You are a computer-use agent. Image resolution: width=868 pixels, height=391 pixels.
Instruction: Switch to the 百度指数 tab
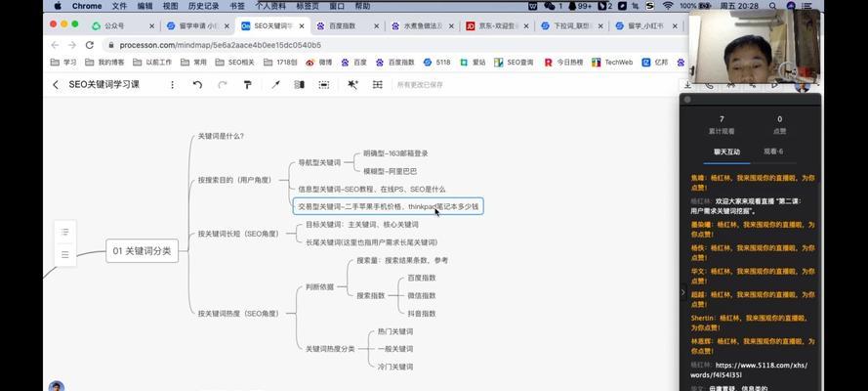(x=348, y=26)
